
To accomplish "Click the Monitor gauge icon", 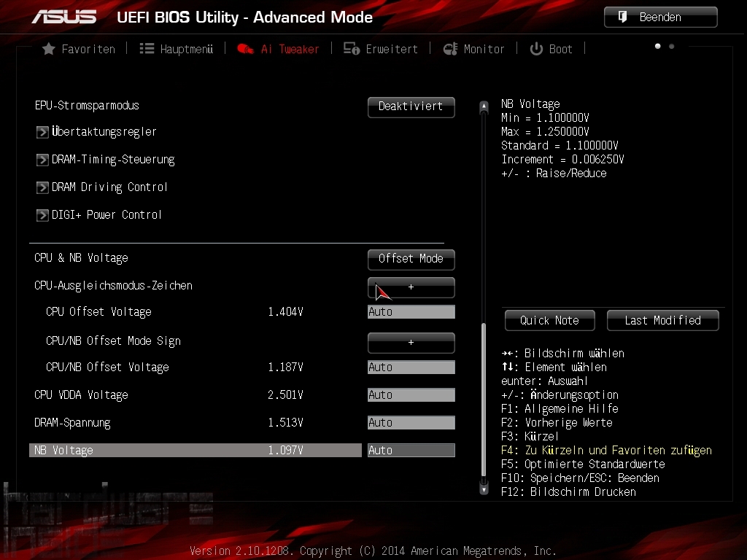I will pos(450,49).
